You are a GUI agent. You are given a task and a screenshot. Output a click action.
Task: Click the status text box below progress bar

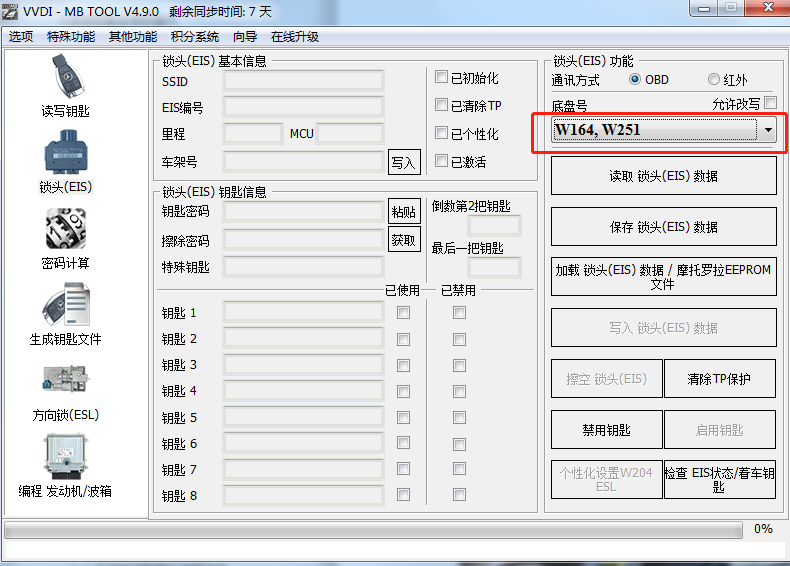(x=394, y=550)
